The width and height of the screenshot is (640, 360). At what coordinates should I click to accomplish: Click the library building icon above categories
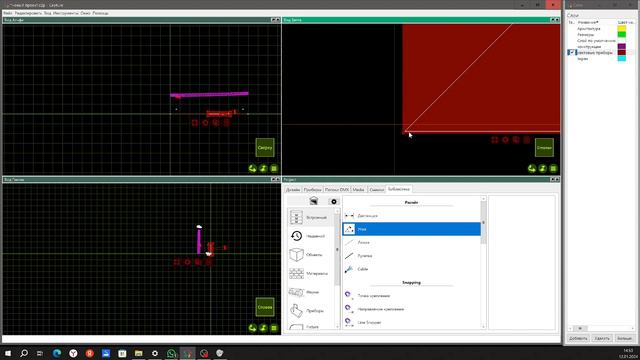313,201
